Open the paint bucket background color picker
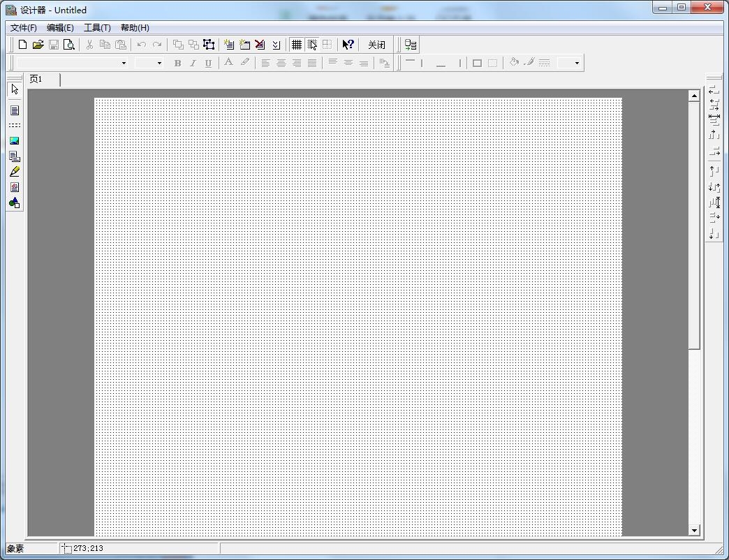This screenshot has height=560, width=729. pos(514,63)
